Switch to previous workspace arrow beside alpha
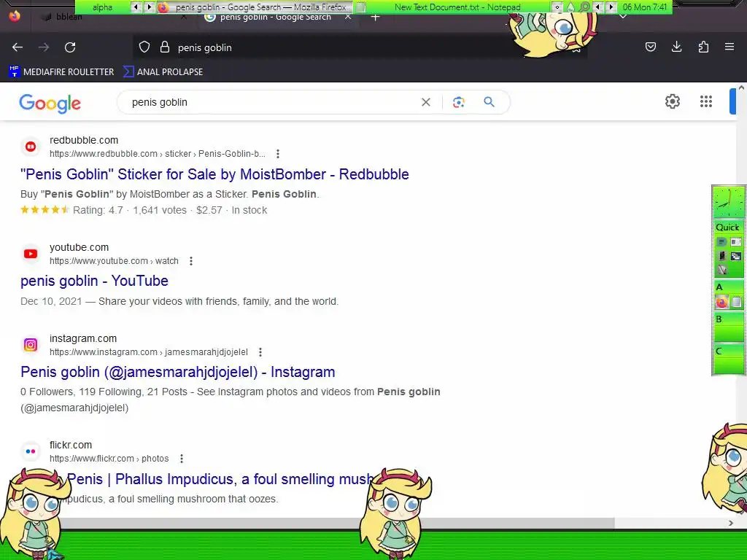747x560 pixels. pos(136,7)
